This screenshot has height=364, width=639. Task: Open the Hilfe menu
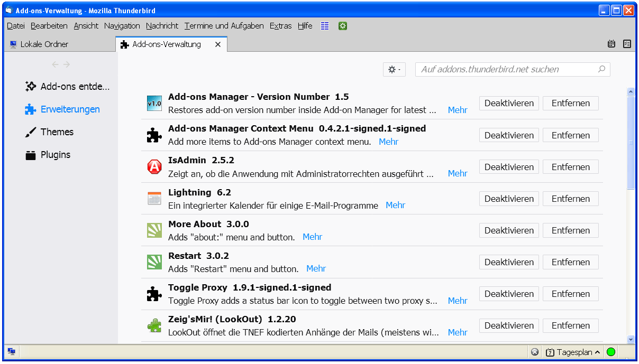tap(305, 26)
